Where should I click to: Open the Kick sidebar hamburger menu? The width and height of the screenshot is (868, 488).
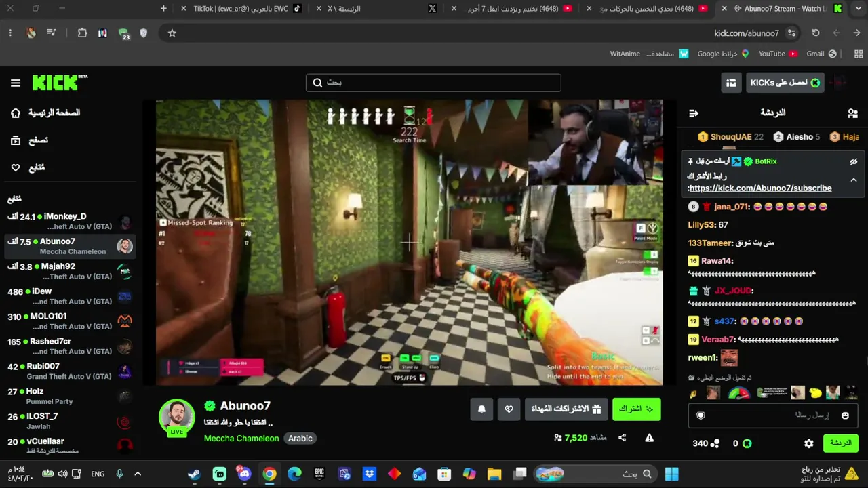pos(16,83)
